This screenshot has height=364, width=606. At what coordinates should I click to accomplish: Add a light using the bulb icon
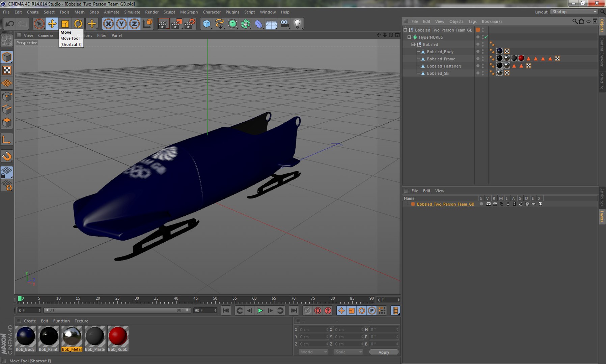[x=297, y=24]
